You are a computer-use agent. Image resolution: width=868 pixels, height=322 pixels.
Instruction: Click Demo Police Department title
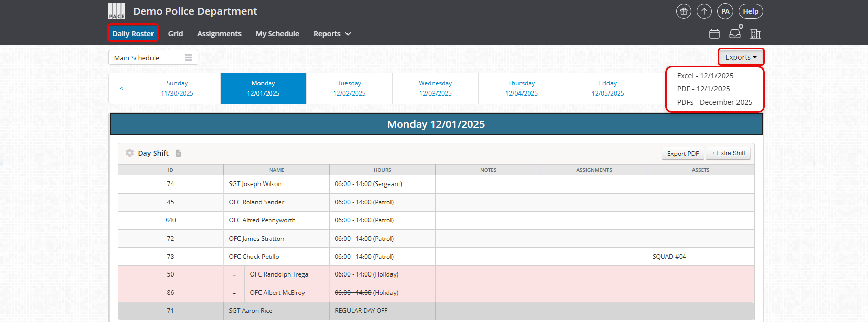click(195, 11)
